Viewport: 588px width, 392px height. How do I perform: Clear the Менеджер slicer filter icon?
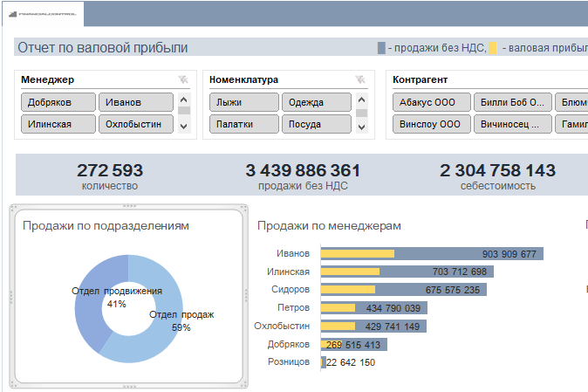(183, 79)
